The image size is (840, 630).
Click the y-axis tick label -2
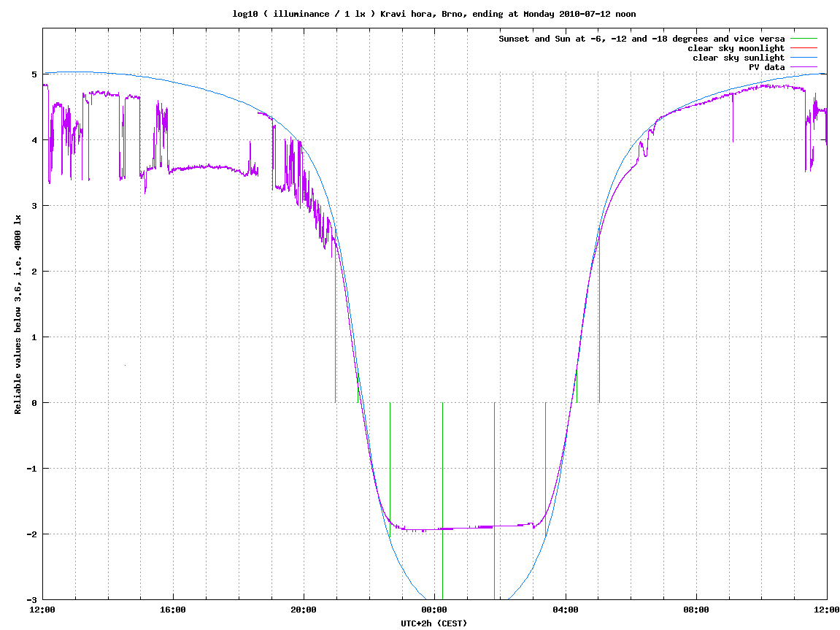pos(32,534)
